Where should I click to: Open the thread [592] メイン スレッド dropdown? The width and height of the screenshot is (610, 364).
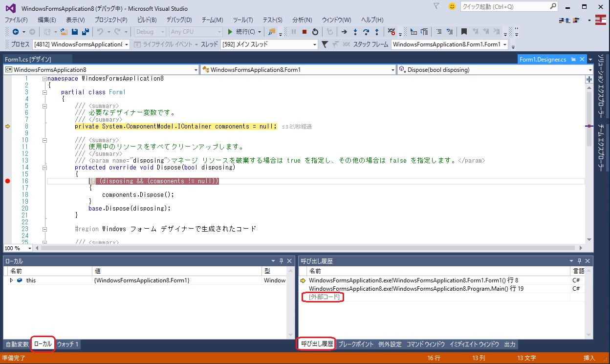(x=269, y=44)
